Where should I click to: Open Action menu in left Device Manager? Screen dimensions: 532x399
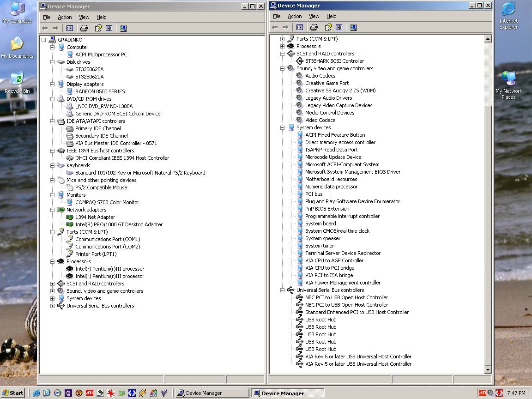pos(65,17)
